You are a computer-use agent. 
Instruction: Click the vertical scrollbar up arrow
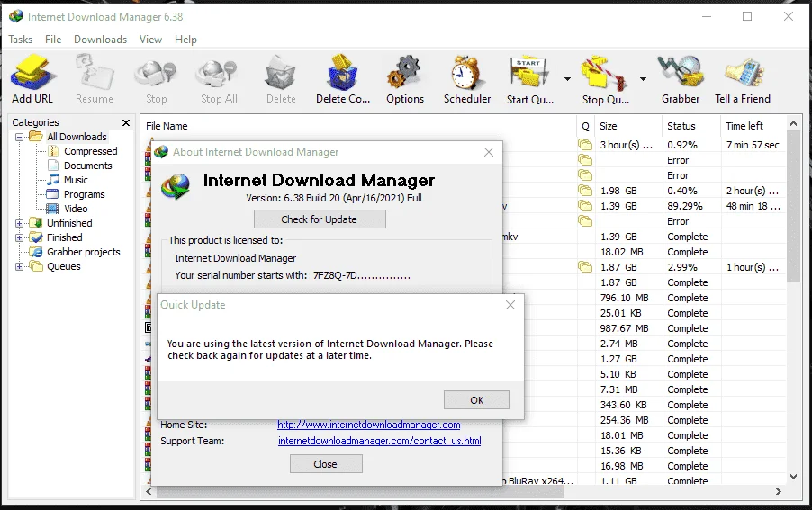(x=793, y=123)
